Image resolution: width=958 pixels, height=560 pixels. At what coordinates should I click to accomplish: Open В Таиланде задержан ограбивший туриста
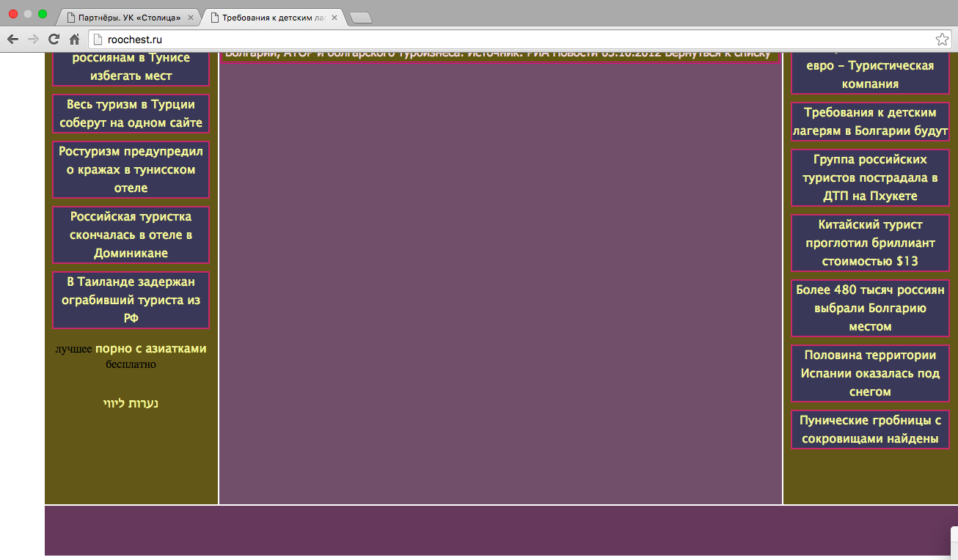131,300
